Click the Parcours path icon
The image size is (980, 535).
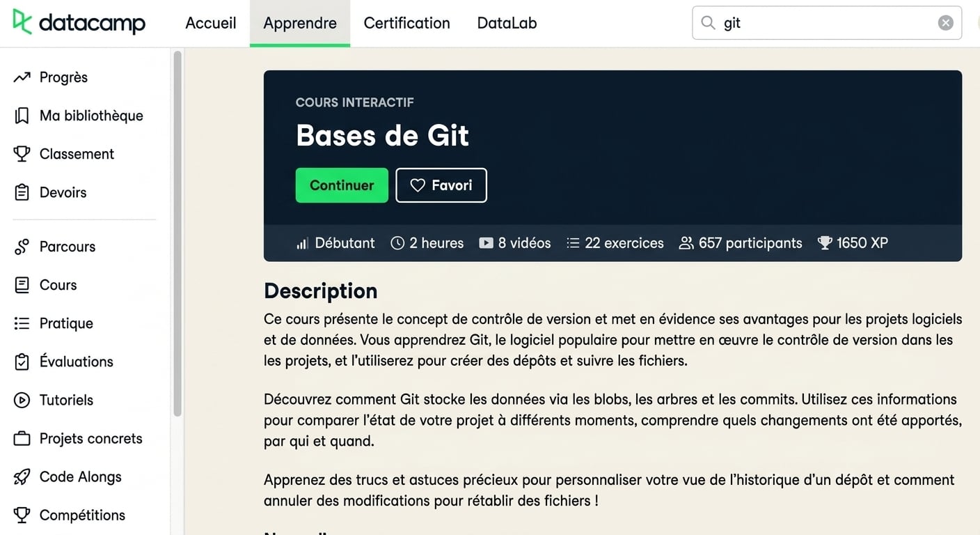click(x=22, y=247)
